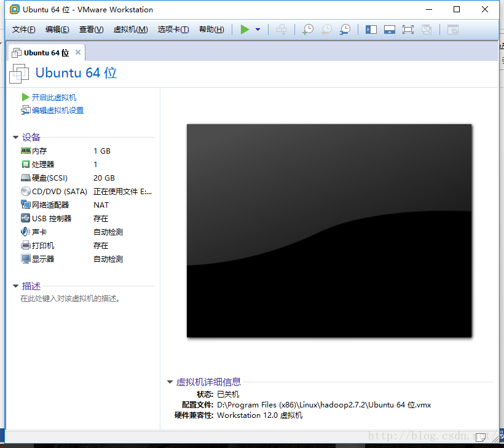Open the 文件(F) menu

pyautogui.click(x=23, y=29)
